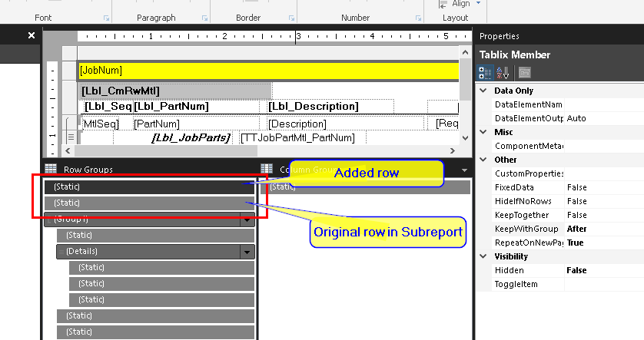Image resolution: width=644 pixels, height=340 pixels.
Task: Edit the ToggleItem property field
Action: point(604,284)
